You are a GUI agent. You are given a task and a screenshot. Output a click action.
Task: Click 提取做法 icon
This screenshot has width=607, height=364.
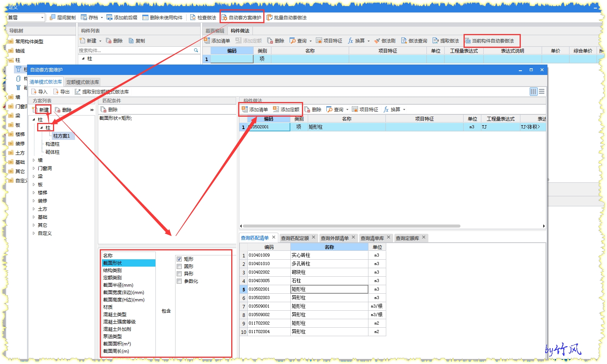[436, 41]
